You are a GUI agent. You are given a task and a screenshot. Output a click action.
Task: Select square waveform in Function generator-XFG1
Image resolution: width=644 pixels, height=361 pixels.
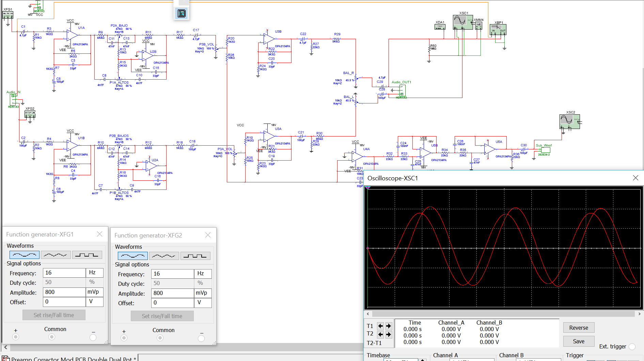tap(87, 255)
